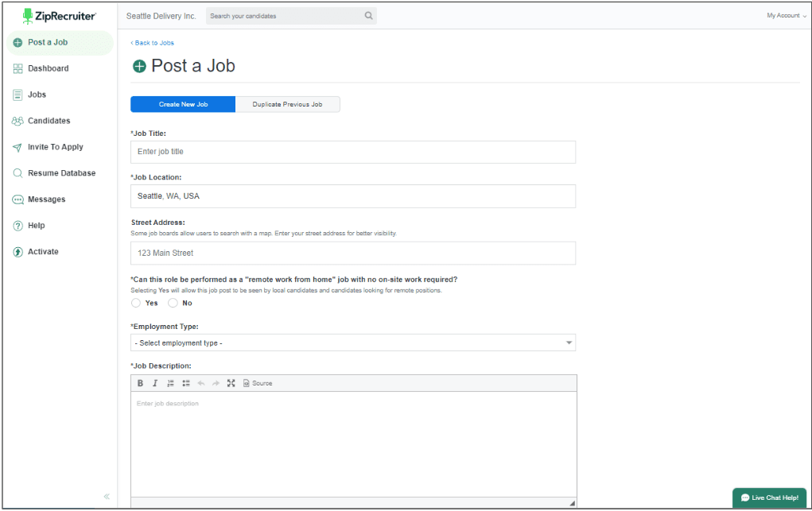The height and width of the screenshot is (511, 812).
Task: Click the search magnifier icon
Action: click(368, 16)
